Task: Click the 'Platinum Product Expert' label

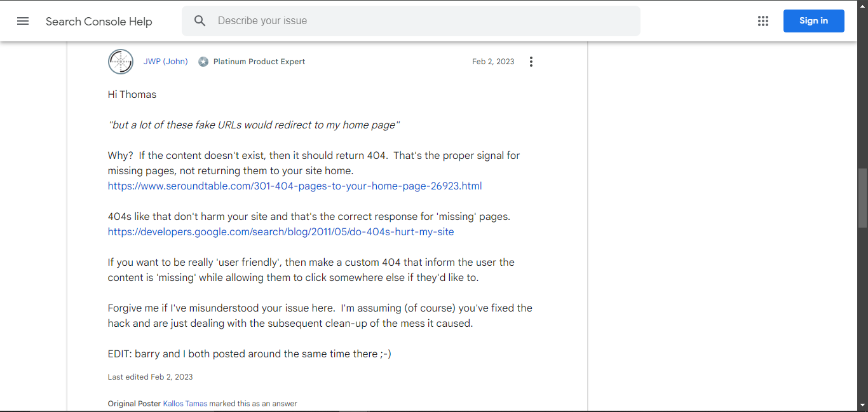Action: pyautogui.click(x=259, y=62)
